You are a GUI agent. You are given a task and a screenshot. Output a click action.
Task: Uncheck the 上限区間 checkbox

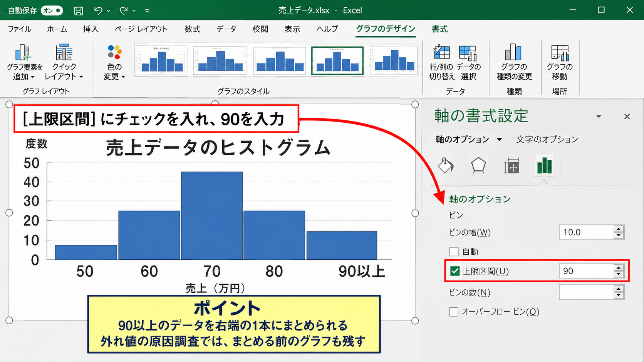(x=455, y=271)
